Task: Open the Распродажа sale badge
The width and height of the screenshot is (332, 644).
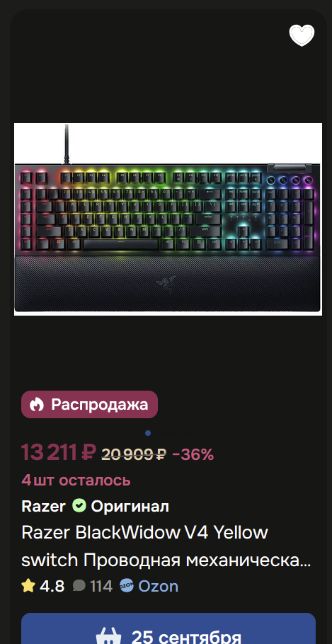Action: pos(90,405)
